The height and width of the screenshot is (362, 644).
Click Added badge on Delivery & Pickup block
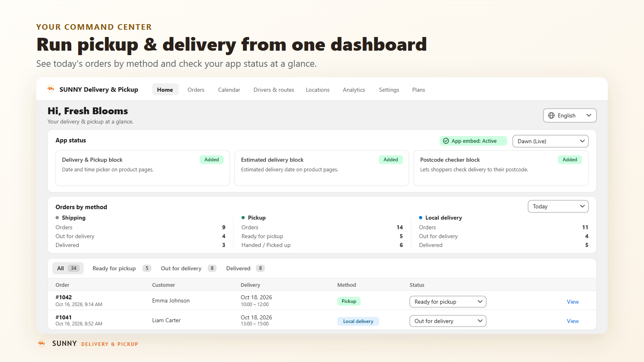(x=212, y=160)
